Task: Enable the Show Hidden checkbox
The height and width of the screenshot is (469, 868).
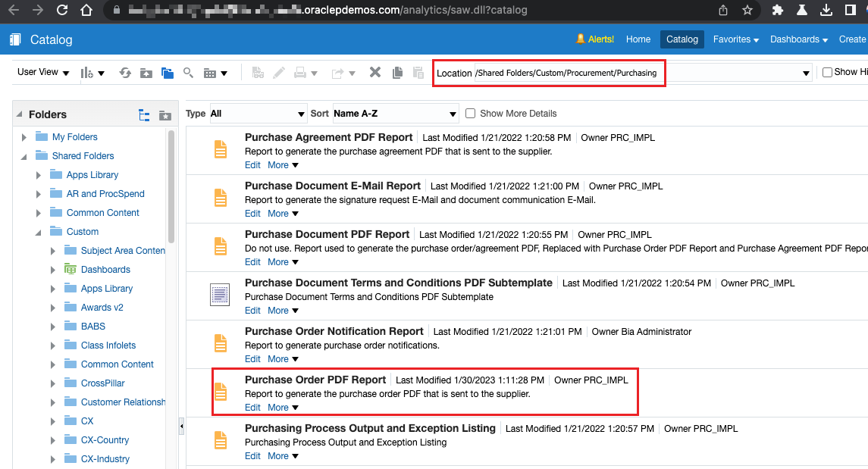Action: [x=827, y=72]
